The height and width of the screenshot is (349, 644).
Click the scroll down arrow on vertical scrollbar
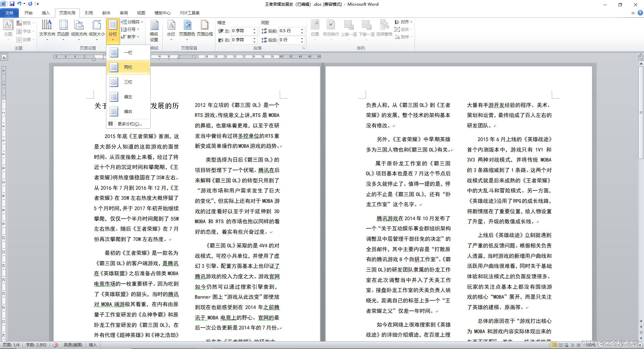click(641, 322)
